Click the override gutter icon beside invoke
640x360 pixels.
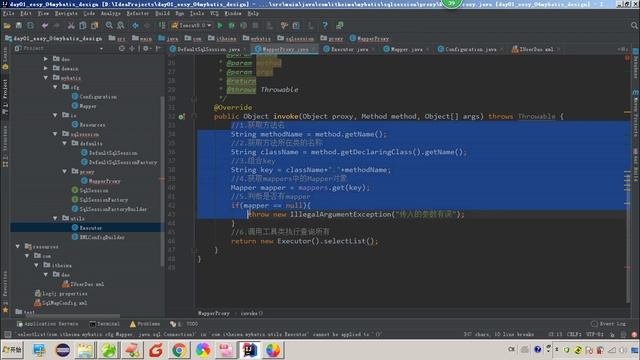click(x=181, y=117)
